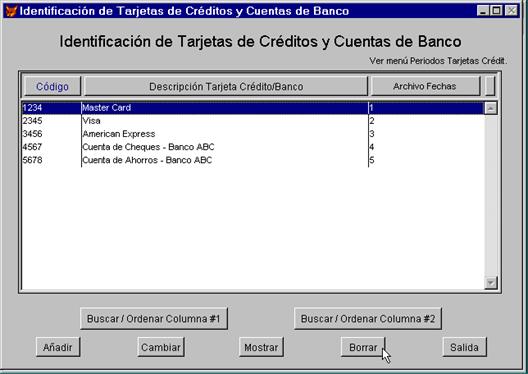Image resolution: width=528 pixels, height=374 pixels.
Task: Click Buscar / Ordenar Columna #2
Action: 368,319
